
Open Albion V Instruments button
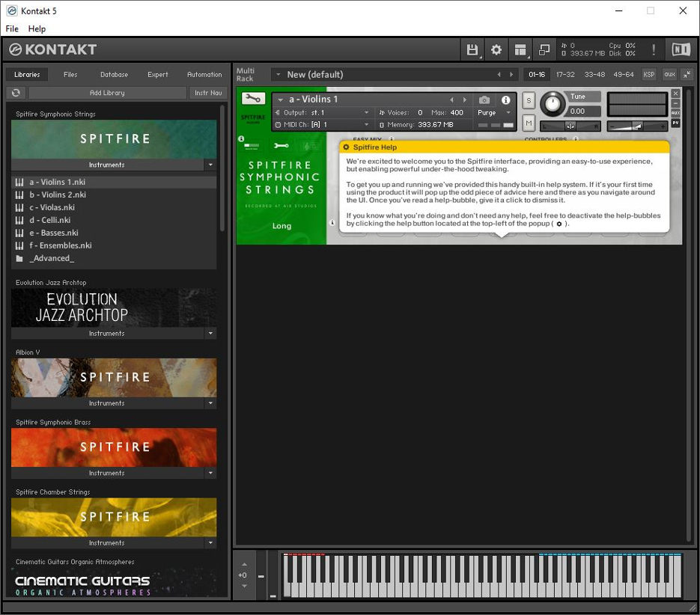107,403
